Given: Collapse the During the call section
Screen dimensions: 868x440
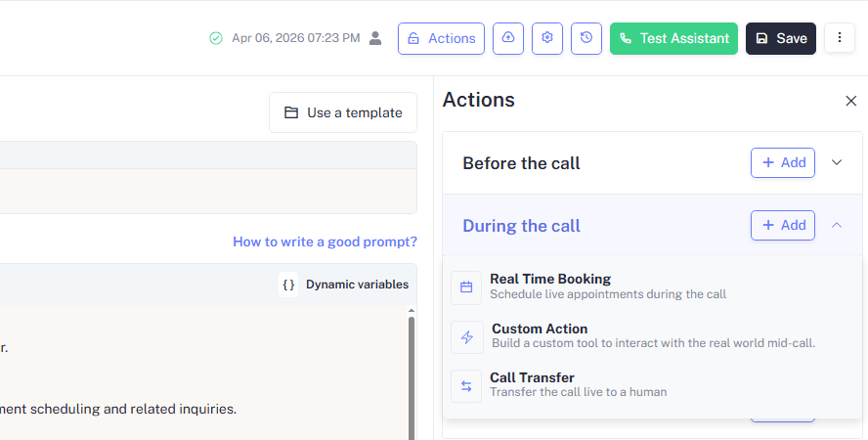Looking at the screenshot, I should tap(837, 225).
